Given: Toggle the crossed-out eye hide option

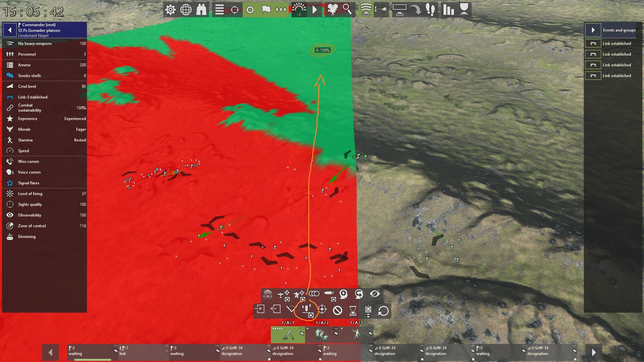Looking at the screenshot, I should click(375, 294).
